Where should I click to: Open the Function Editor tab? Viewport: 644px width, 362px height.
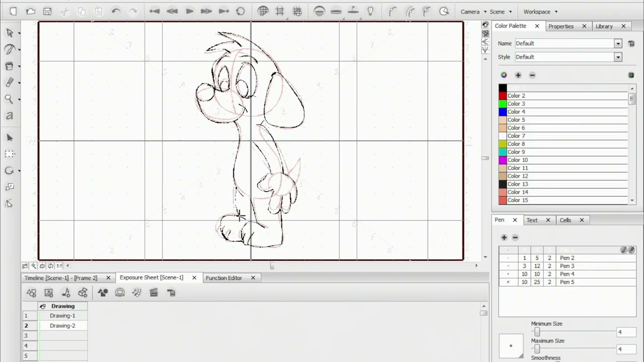click(224, 278)
